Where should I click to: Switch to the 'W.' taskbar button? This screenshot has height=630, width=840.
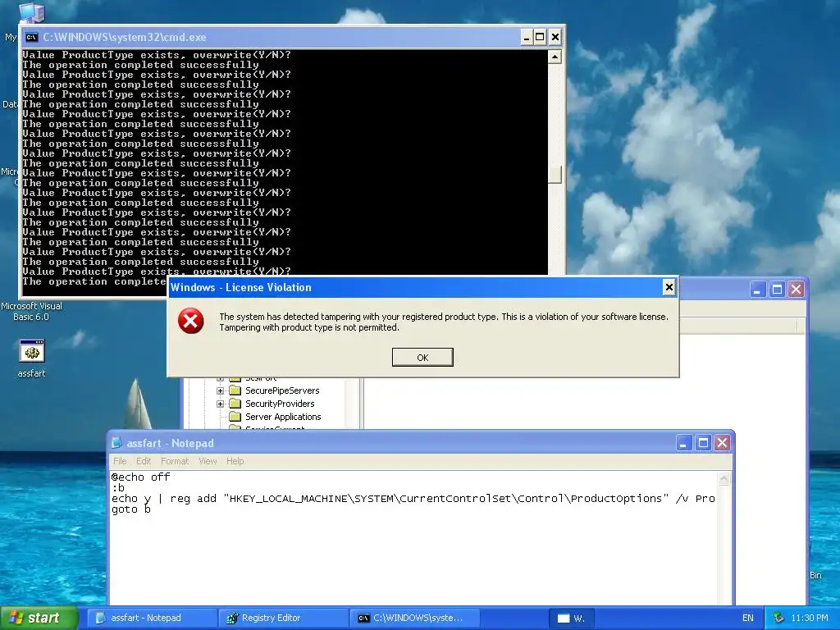coord(571,618)
